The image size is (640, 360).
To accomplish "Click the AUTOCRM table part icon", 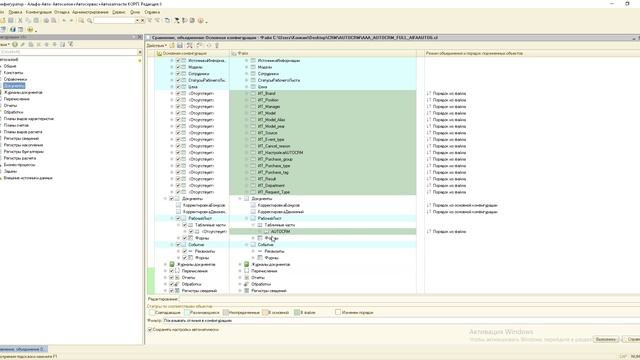I will 266,231.
